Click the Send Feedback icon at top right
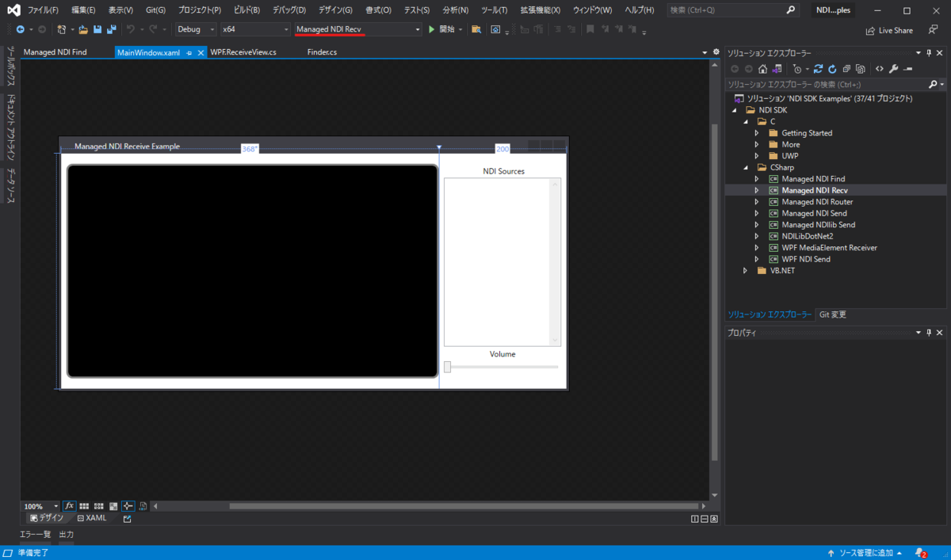Image resolution: width=951 pixels, height=560 pixels. pos(933,30)
